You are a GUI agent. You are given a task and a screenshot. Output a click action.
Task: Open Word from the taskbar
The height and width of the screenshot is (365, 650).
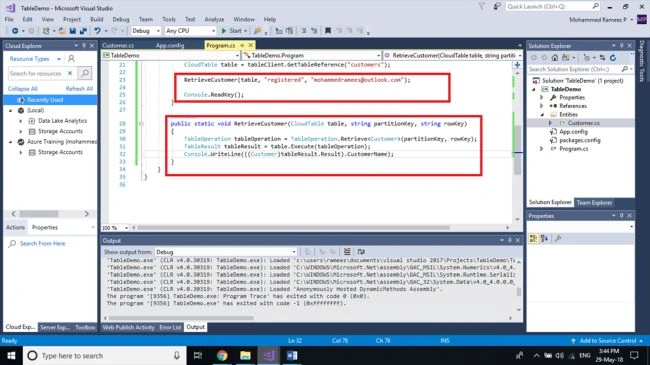[x=292, y=355]
